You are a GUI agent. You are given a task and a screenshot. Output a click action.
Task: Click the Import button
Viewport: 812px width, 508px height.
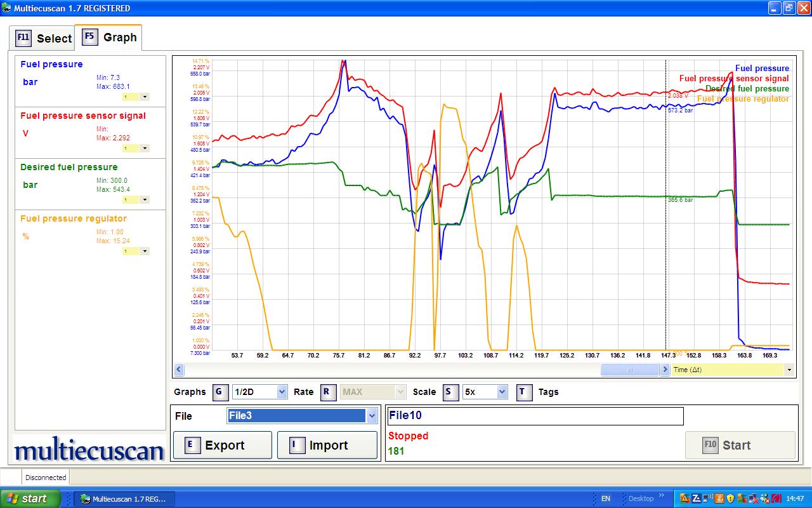point(327,445)
